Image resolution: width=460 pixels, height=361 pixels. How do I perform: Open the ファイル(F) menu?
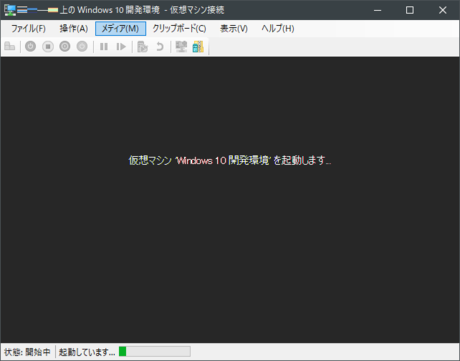(x=28, y=29)
